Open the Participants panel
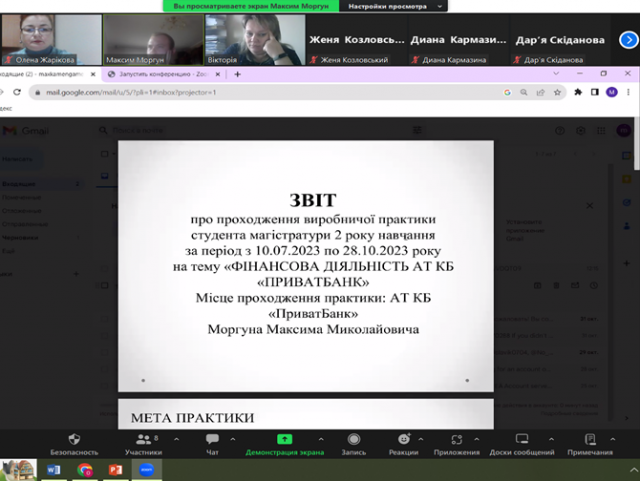The height and width of the screenshot is (481, 640). tap(144, 444)
